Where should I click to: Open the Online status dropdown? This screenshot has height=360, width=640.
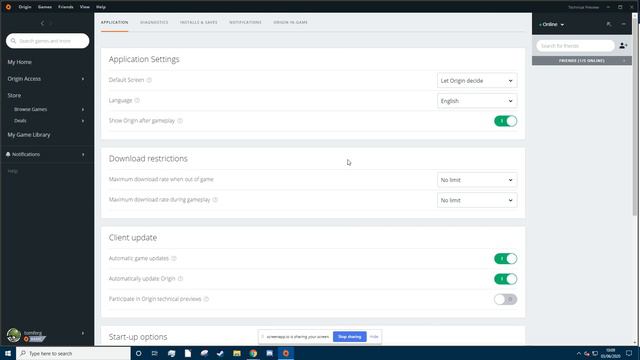551,24
